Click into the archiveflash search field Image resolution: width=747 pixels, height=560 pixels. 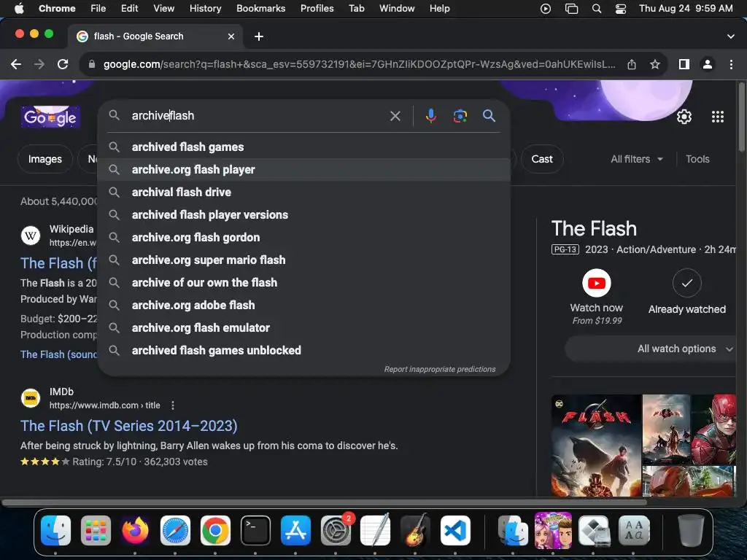[x=258, y=116]
